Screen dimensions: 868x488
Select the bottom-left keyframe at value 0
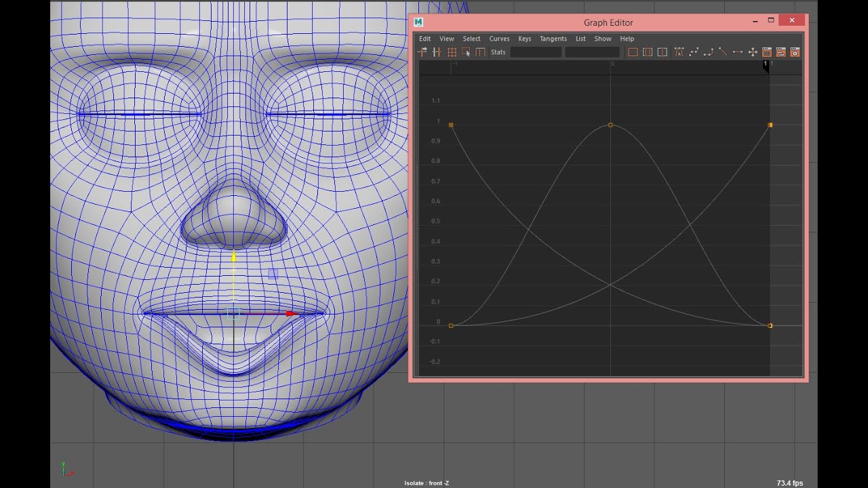[451, 326]
